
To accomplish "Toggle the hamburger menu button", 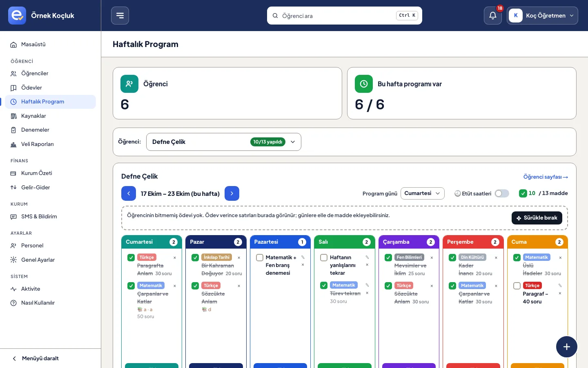I will (x=120, y=16).
